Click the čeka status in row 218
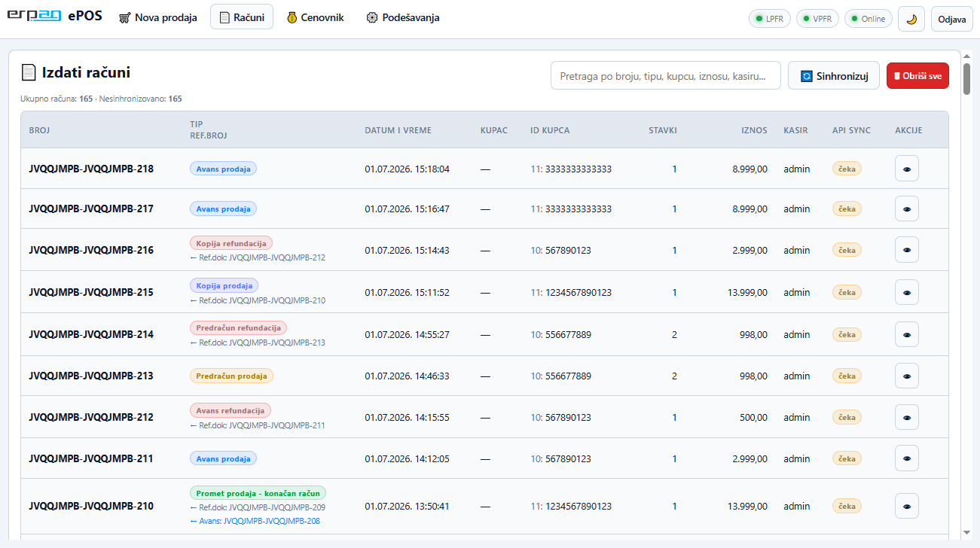980x548 pixels. tap(847, 168)
